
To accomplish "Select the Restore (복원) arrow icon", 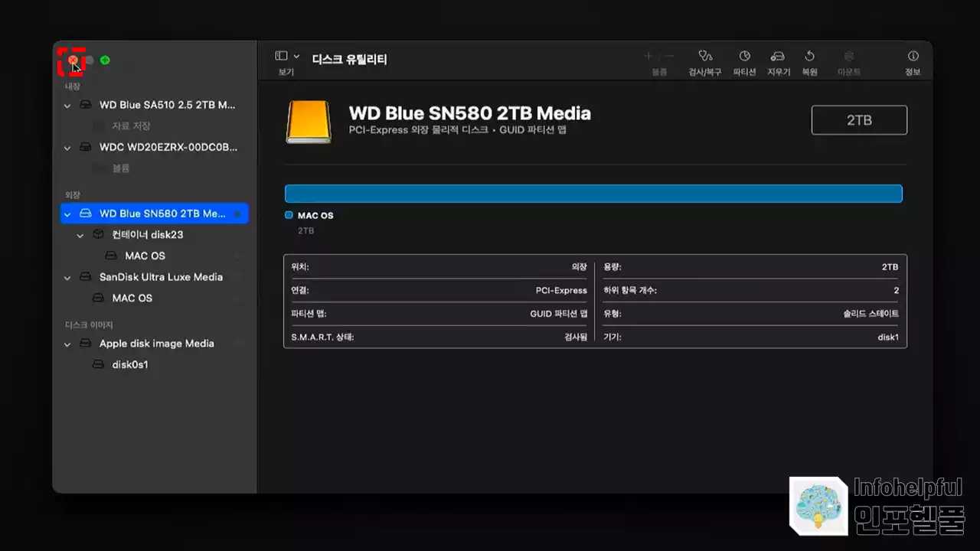I will coord(809,57).
